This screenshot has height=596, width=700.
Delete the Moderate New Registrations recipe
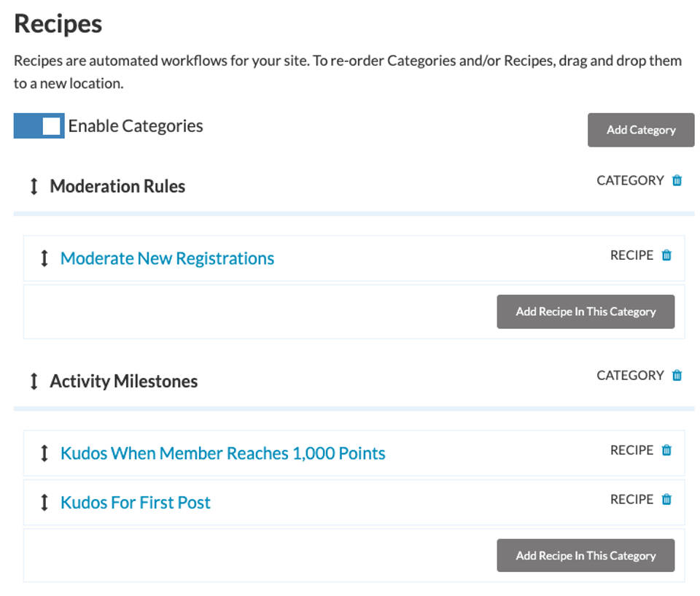point(666,255)
